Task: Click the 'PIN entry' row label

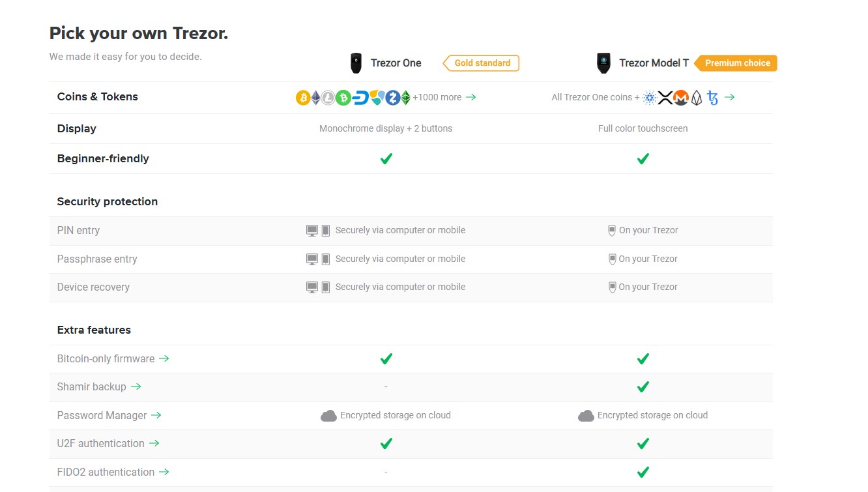Action: (78, 230)
